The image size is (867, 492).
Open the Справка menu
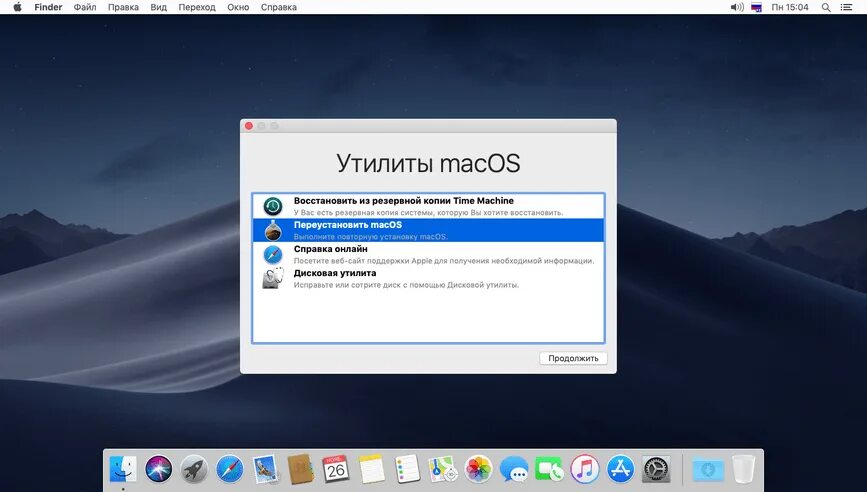279,7
